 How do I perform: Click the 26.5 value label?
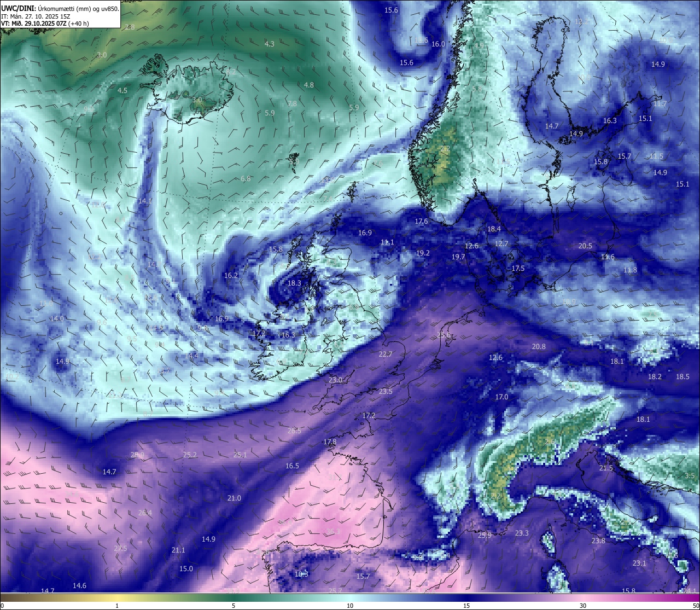[x=294, y=431]
